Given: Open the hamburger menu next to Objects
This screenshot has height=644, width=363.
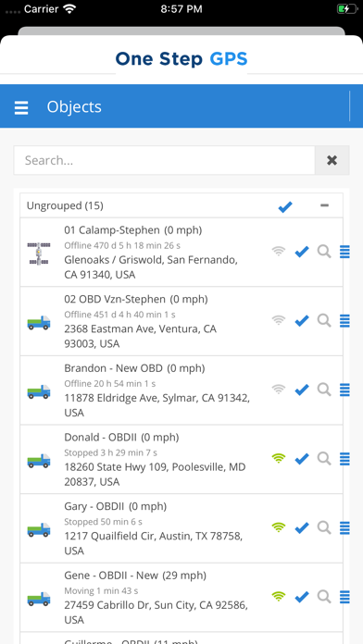Looking at the screenshot, I should 21,107.
